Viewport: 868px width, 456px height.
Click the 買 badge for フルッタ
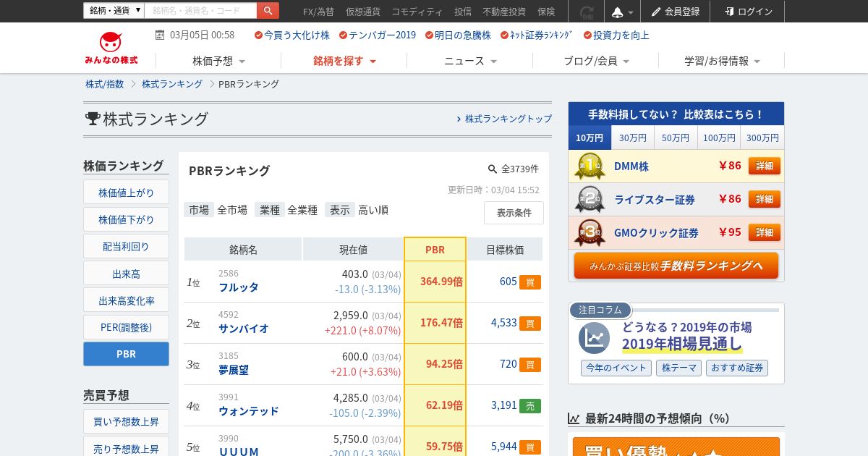(x=529, y=282)
